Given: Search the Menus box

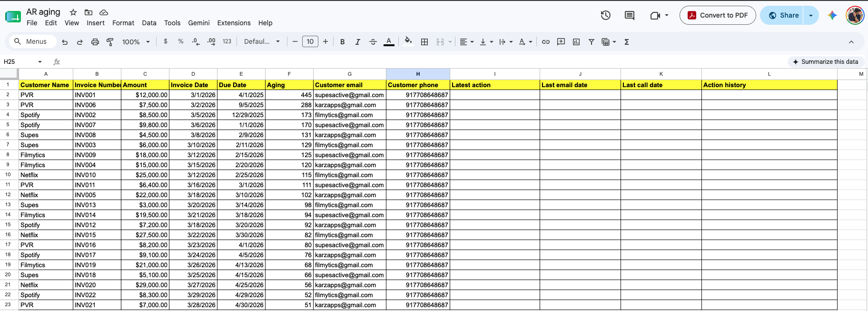Looking at the screenshot, I should click(x=32, y=41).
